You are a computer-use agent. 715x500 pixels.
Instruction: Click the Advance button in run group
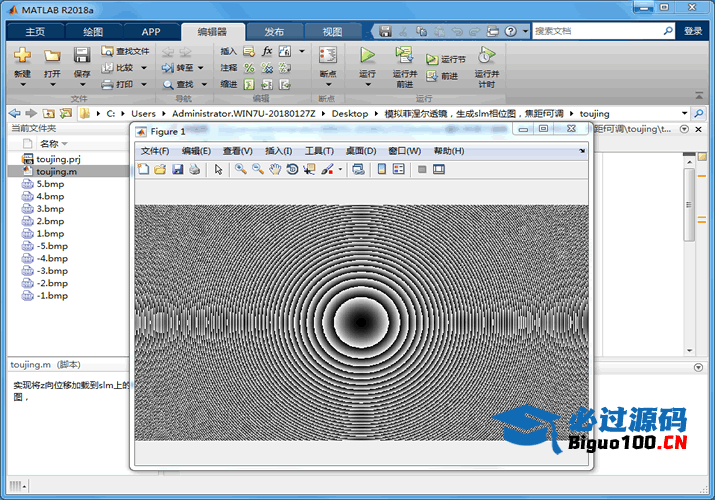pos(442,76)
